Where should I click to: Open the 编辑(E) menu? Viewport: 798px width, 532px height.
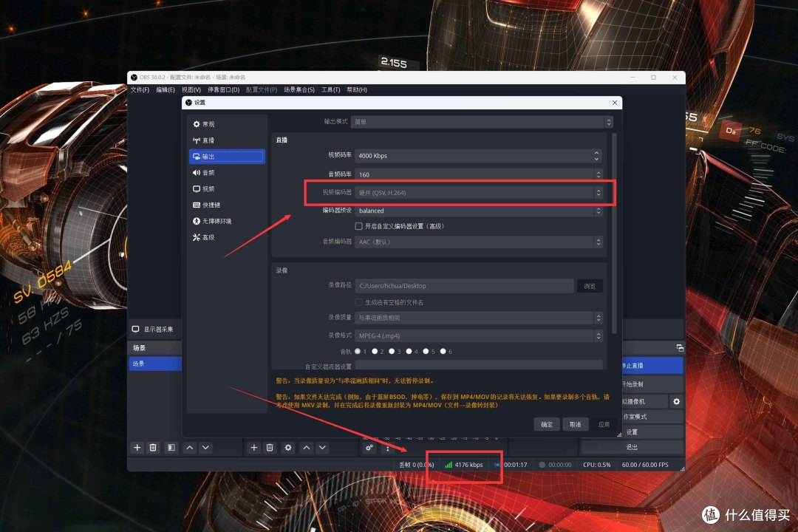coord(166,90)
